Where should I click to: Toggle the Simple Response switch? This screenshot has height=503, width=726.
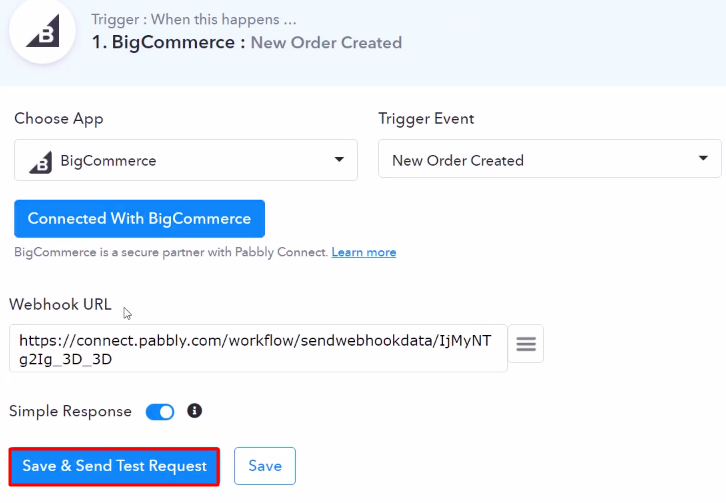tap(160, 411)
